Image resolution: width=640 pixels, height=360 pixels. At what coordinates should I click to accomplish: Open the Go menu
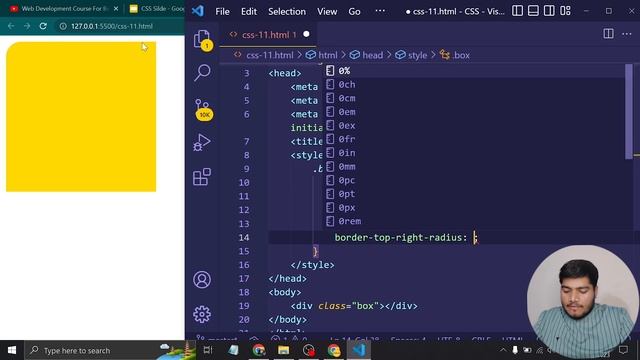[x=354, y=11]
